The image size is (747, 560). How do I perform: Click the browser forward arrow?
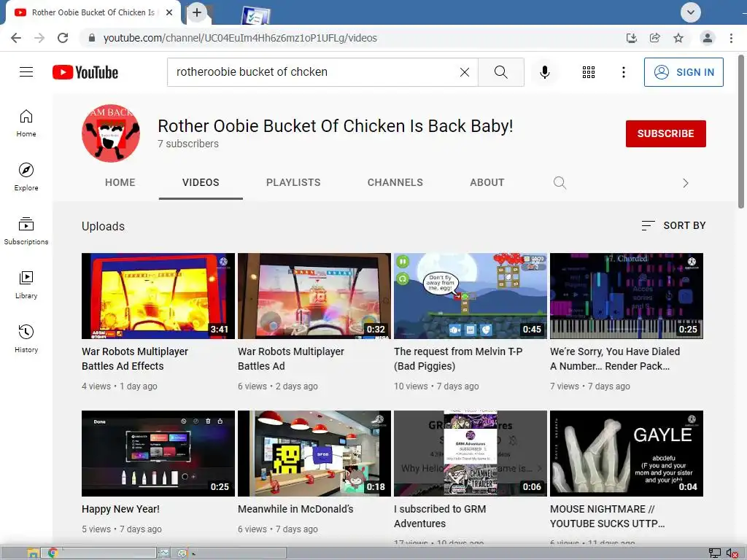tap(39, 38)
